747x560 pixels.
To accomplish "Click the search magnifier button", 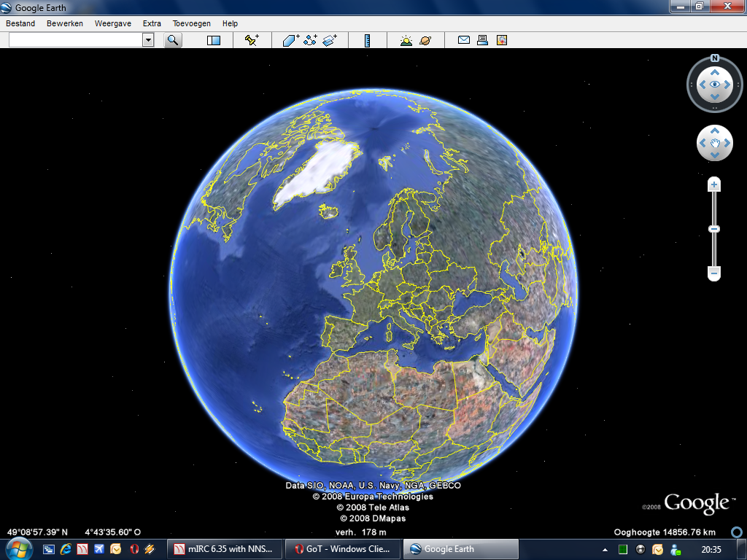I will tap(173, 40).
